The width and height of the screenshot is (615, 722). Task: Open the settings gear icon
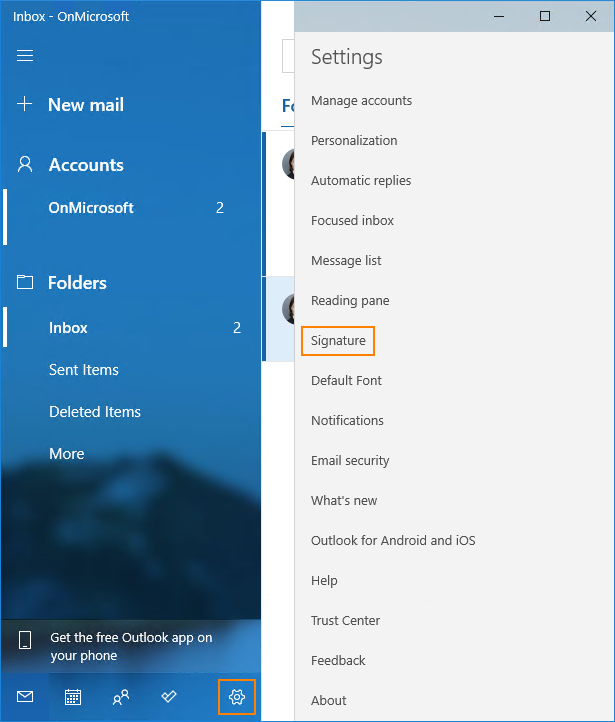coord(237,697)
